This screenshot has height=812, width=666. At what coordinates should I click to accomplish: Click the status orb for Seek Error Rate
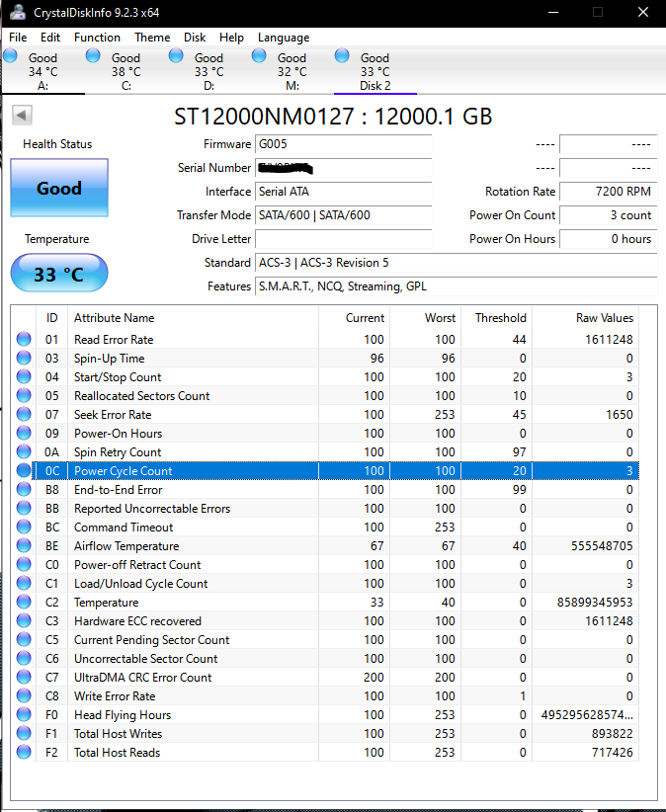(x=24, y=414)
